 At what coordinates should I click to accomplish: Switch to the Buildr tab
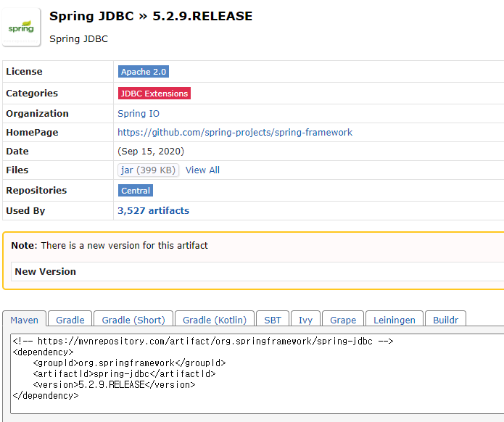tap(445, 320)
